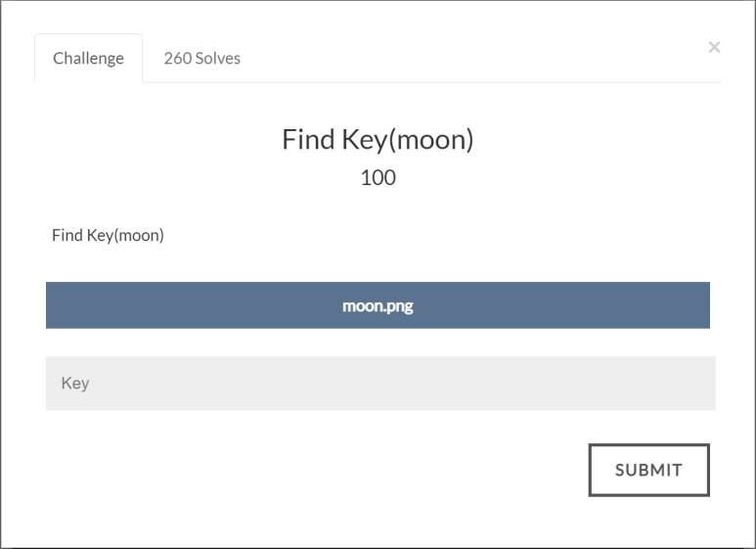The height and width of the screenshot is (549, 756).
Task: Dismiss the modal using the corner X
Action: (714, 47)
